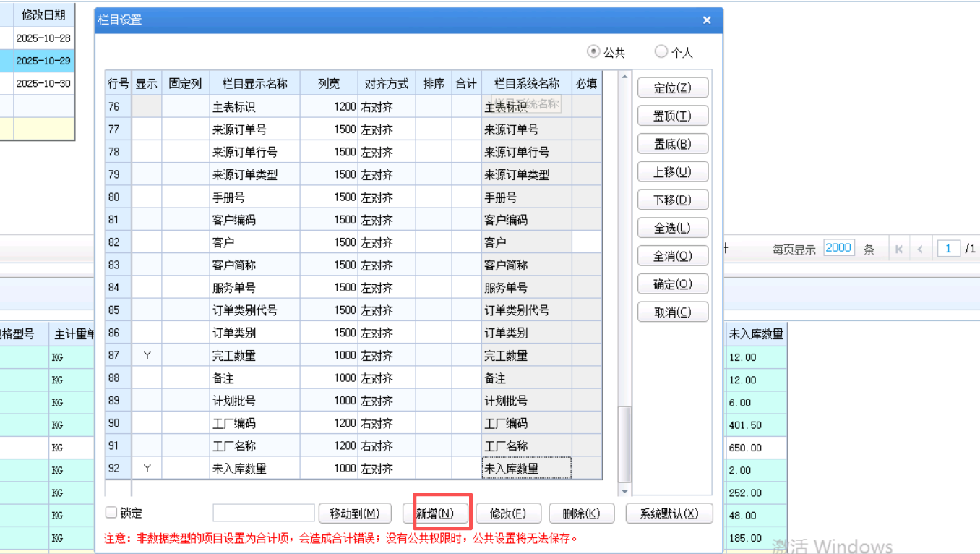Click the grid scrollbar down arrow
Image resolution: width=980 pixels, height=554 pixels.
pyautogui.click(x=624, y=491)
